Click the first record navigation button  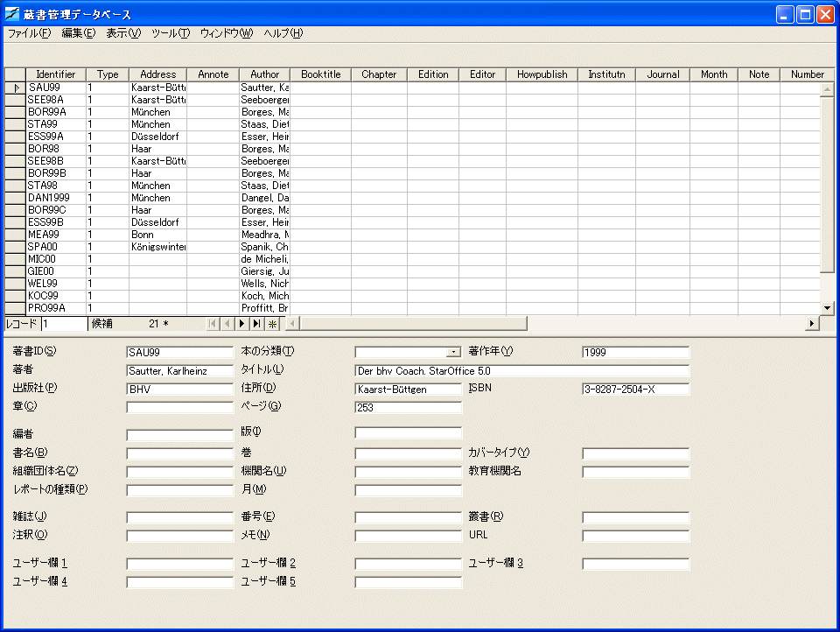[213, 324]
